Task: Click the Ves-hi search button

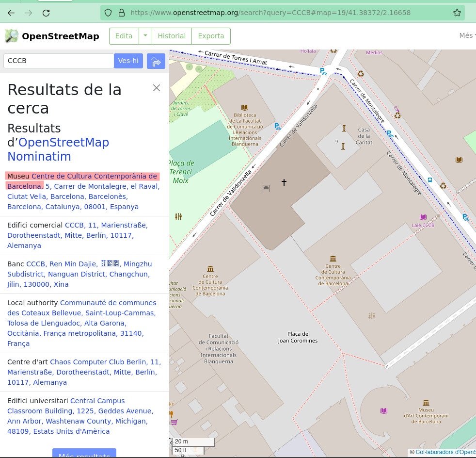Action: coord(128,61)
